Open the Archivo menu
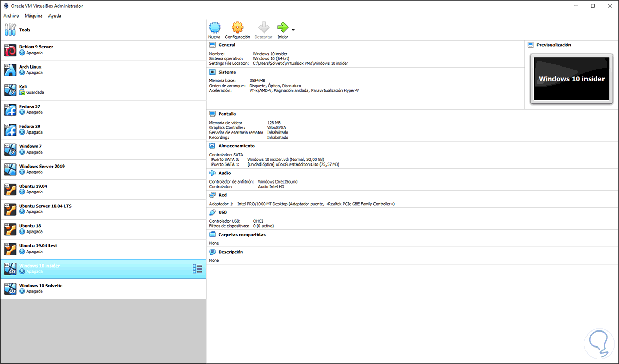 11,15
